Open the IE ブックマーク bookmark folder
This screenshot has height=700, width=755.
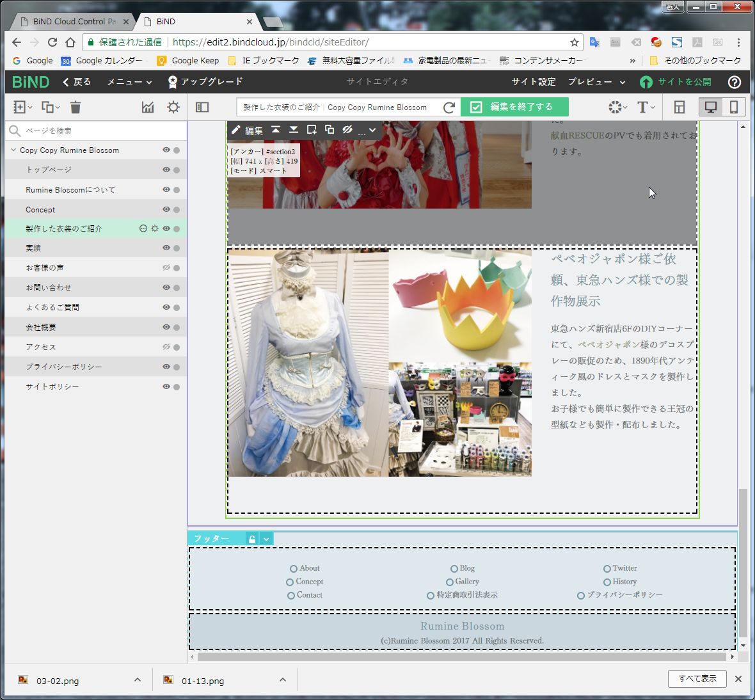pos(264,61)
